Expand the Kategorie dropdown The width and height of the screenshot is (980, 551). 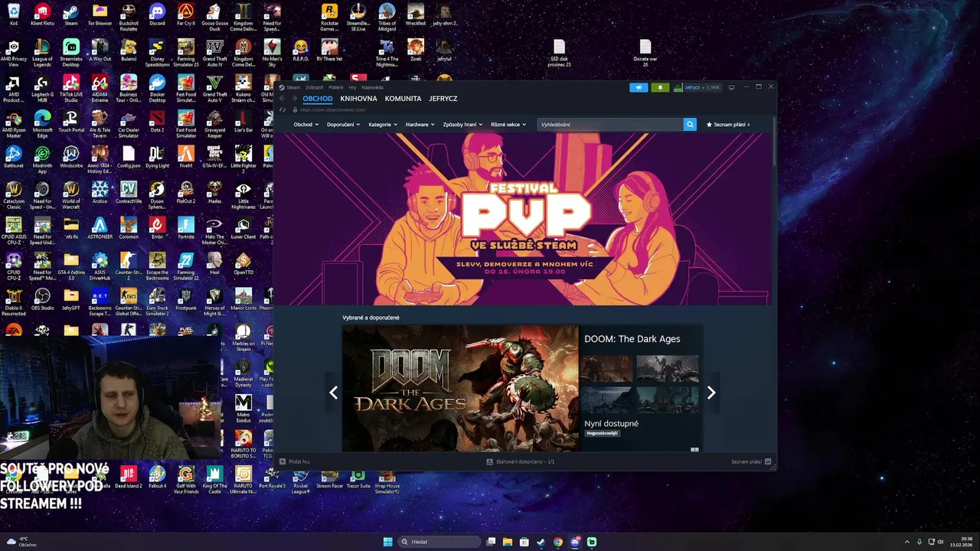click(x=383, y=124)
